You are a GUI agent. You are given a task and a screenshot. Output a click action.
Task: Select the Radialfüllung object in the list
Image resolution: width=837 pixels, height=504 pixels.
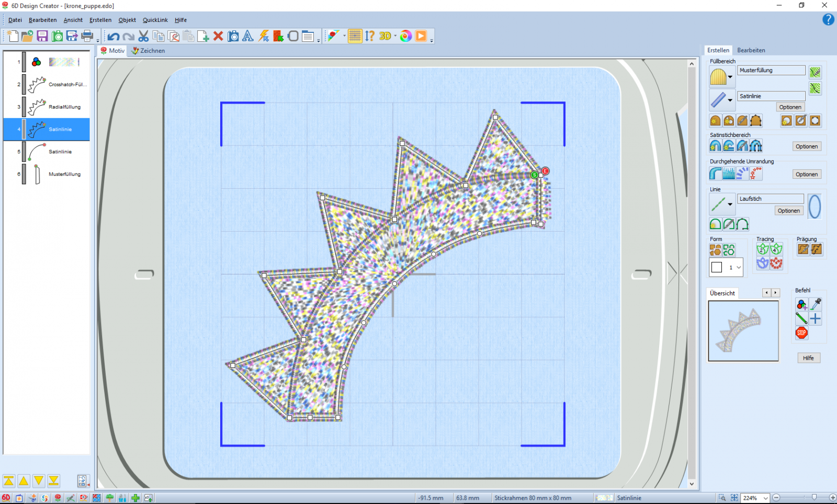[x=64, y=107]
